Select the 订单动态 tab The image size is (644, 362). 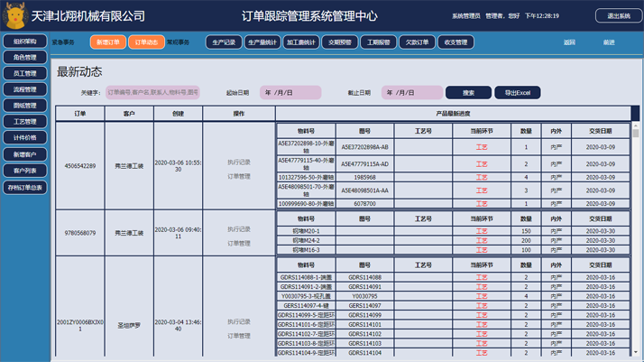point(146,42)
